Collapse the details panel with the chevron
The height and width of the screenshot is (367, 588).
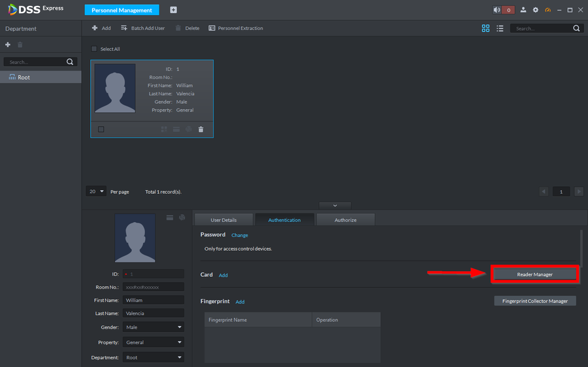(x=335, y=205)
